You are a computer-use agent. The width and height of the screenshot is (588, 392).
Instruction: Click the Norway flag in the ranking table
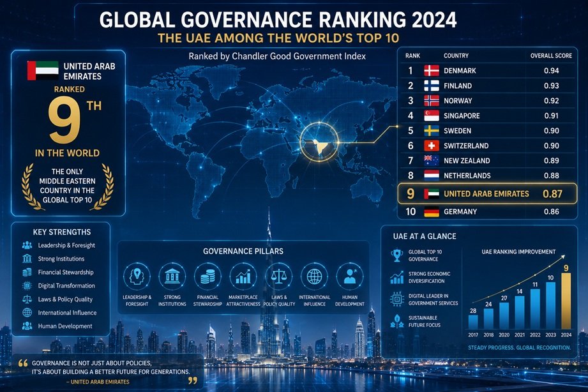(431, 100)
